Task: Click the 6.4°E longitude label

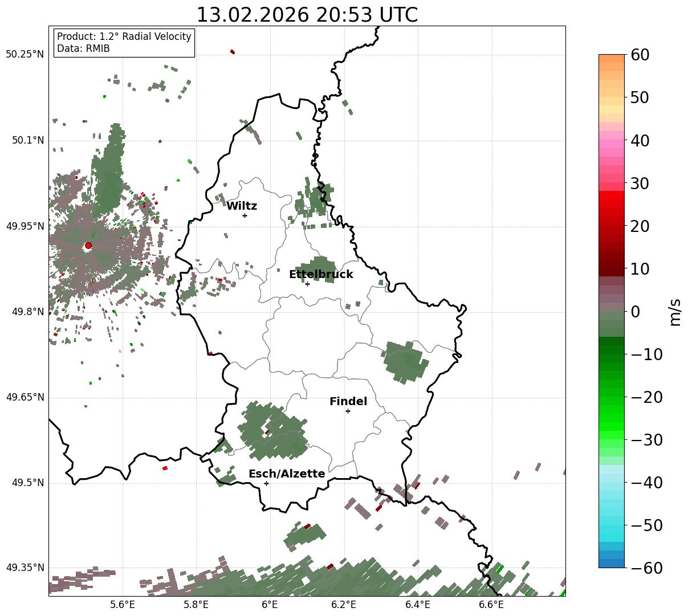Action: (418, 605)
